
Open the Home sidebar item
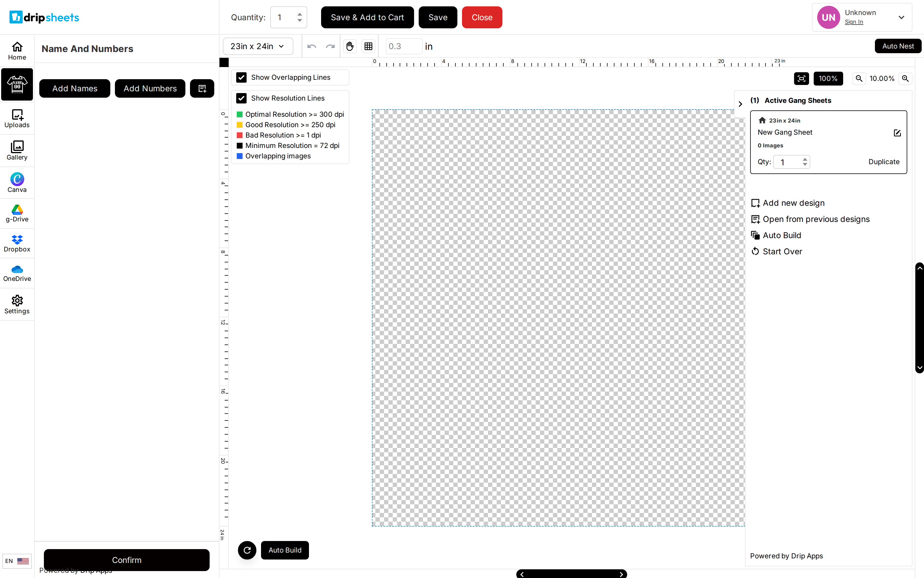(x=17, y=51)
